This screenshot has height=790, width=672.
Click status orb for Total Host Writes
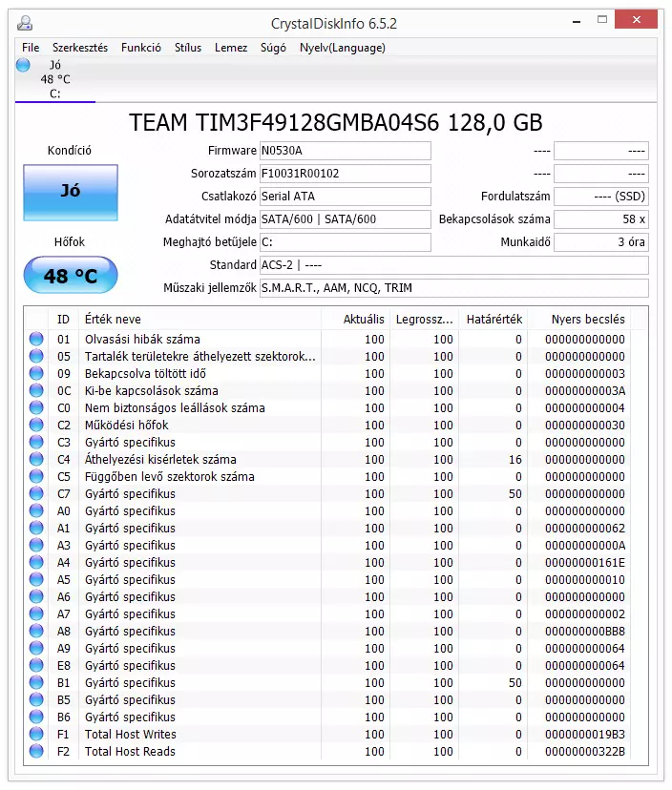tap(36, 734)
